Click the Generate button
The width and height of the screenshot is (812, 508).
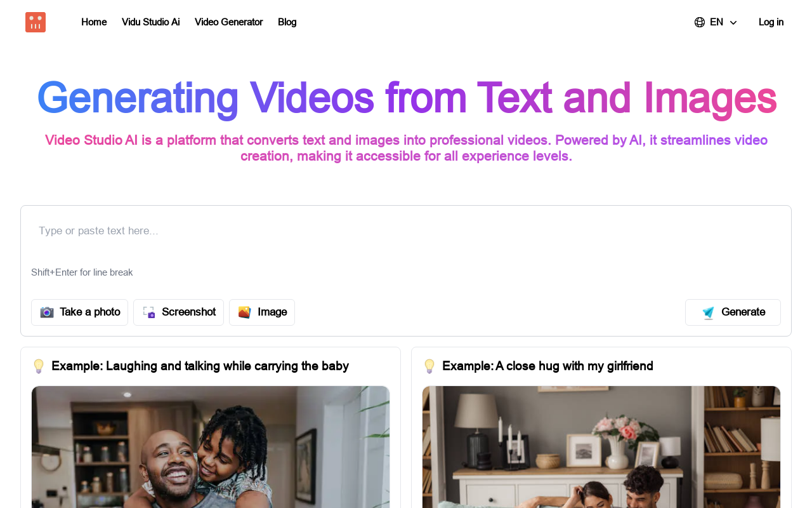pyautogui.click(x=733, y=312)
